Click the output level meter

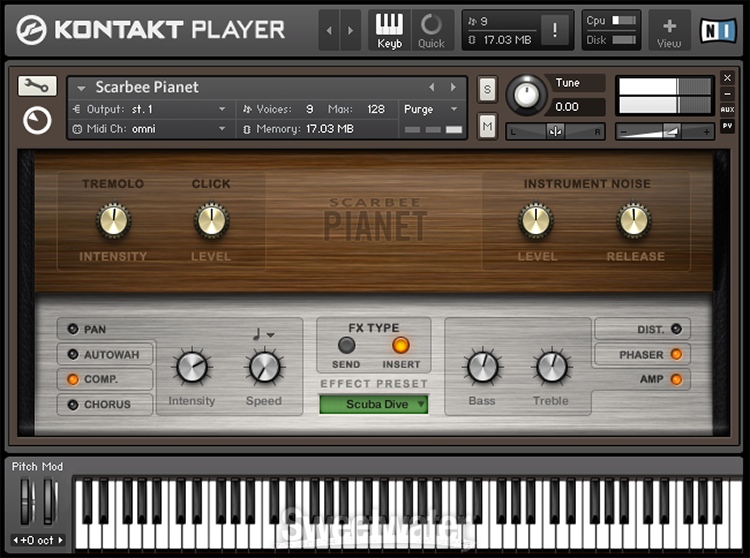665,96
